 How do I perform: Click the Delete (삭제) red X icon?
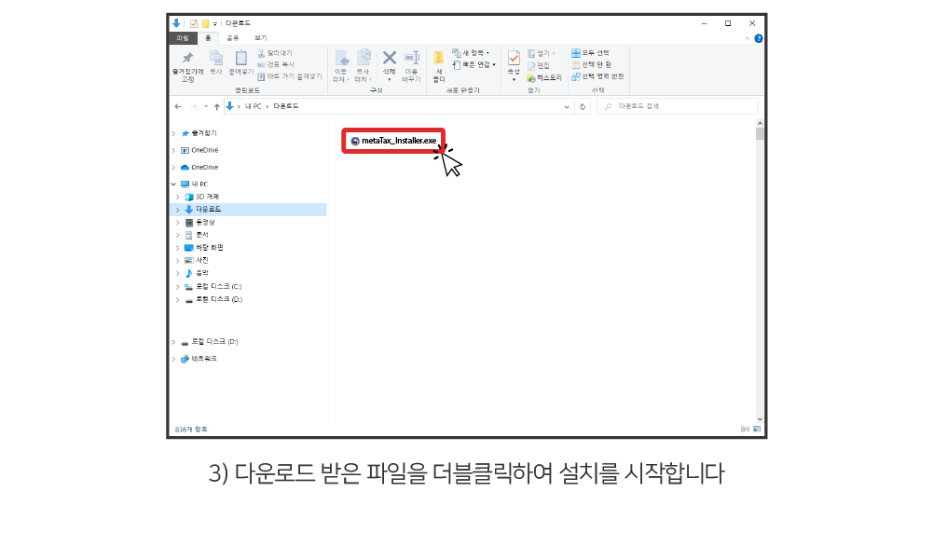click(389, 59)
